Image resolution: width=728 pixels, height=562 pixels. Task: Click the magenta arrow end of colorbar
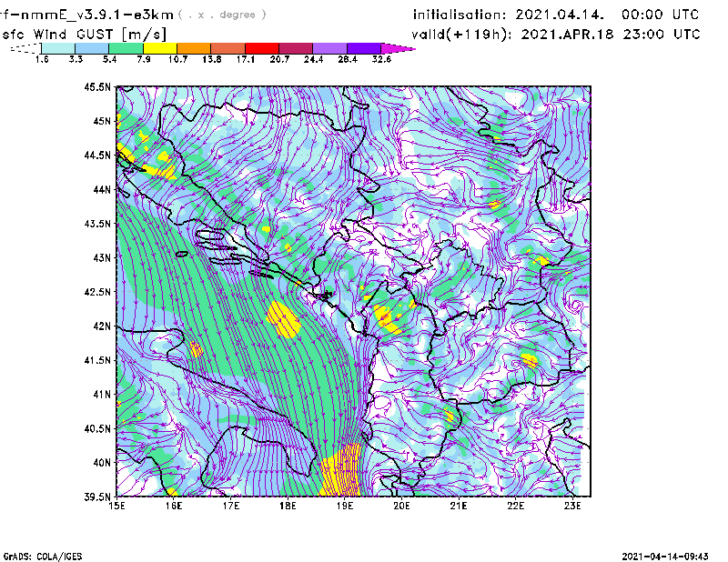click(398, 48)
